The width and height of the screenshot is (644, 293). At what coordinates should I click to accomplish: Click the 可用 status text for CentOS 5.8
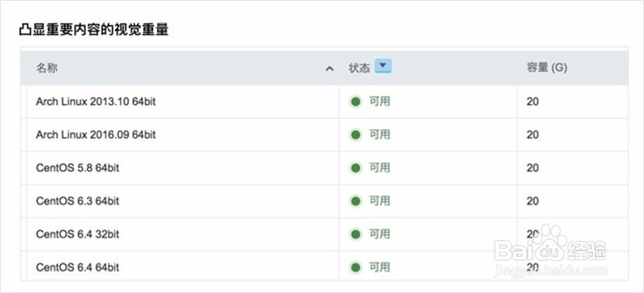click(379, 167)
